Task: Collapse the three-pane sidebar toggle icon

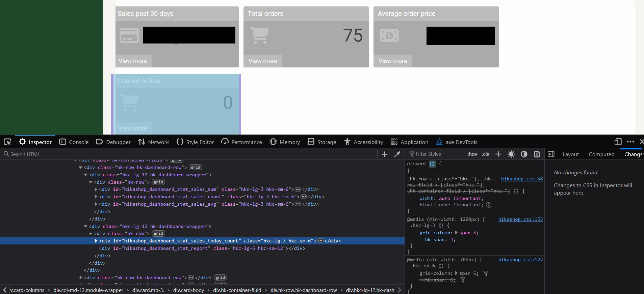Action: tap(551, 154)
